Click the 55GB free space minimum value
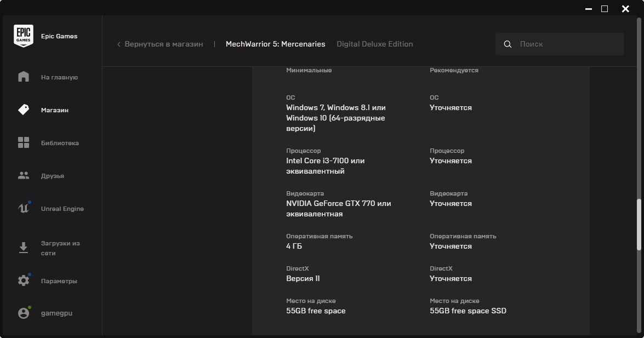Screen dimensions: 644x338 (316, 311)
